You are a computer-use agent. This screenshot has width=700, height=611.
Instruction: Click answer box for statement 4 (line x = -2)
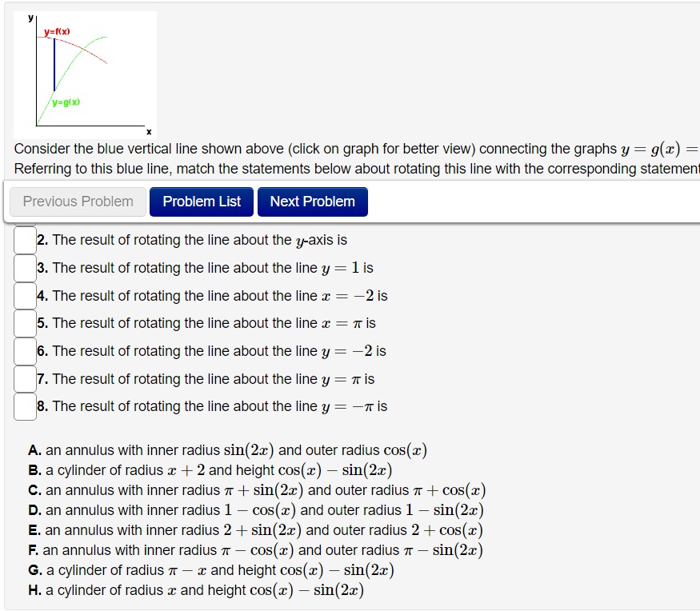tap(24, 296)
